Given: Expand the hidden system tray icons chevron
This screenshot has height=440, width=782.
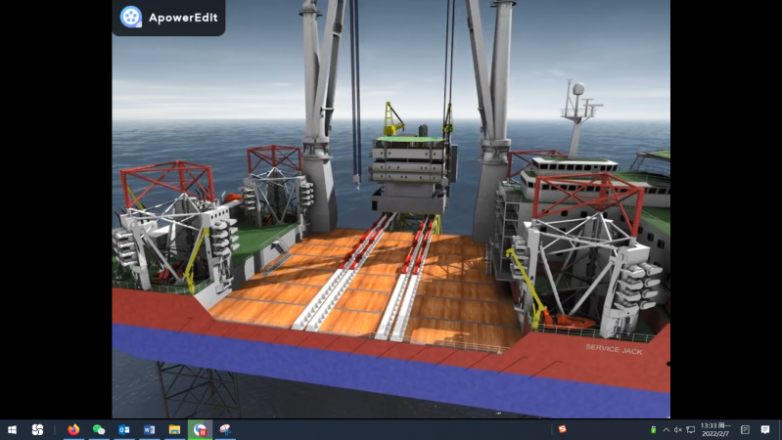Looking at the screenshot, I should click(666, 430).
